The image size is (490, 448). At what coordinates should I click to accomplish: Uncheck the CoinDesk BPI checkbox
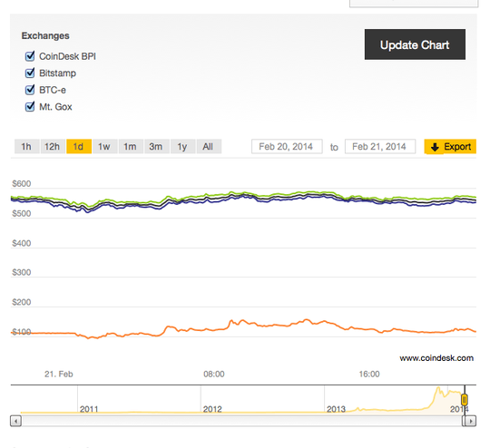coord(30,56)
